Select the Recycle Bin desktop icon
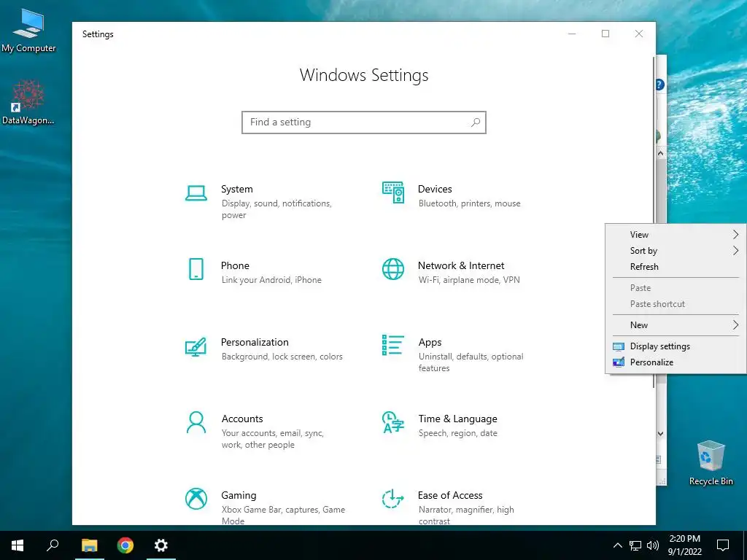The image size is (747, 560). click(x=711, y=463)
